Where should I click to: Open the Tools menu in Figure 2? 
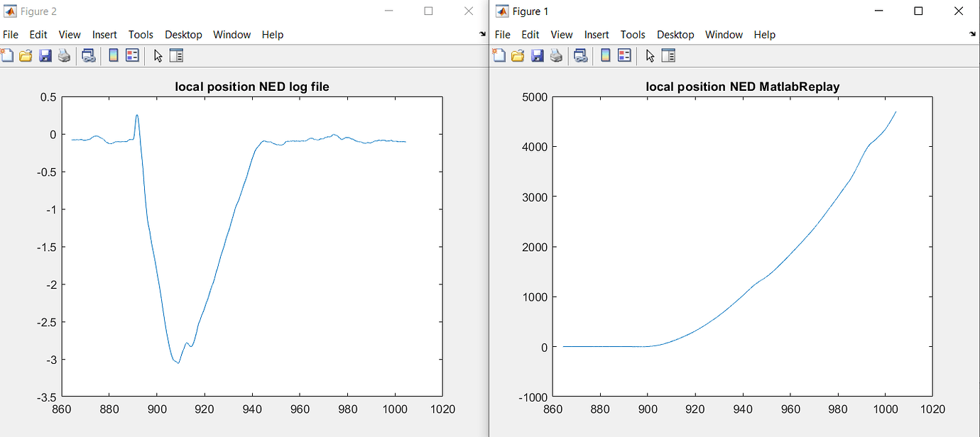coord(141,34)
